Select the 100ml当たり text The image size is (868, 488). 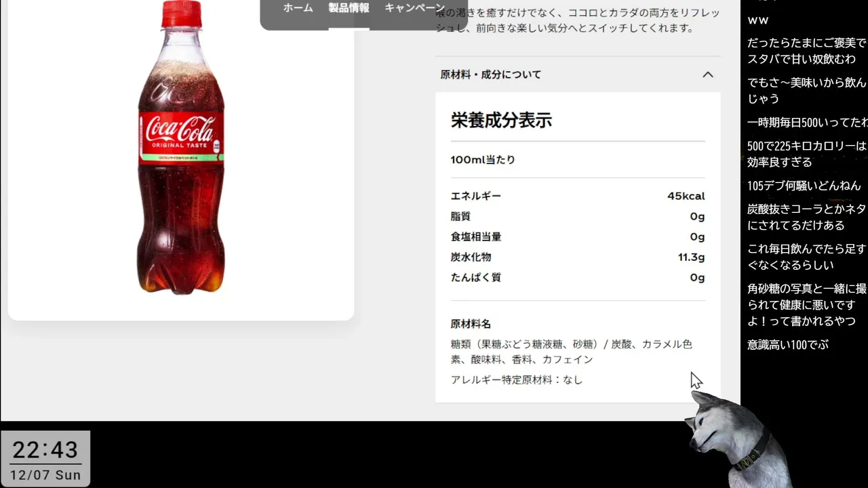[483, 160]
